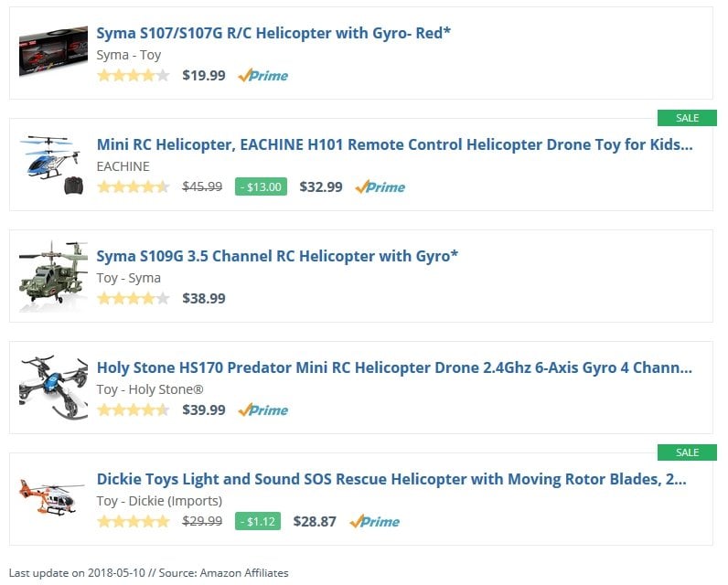Click the $32.99 sale price
The width and height of the screenshot is (728, 585).
pos(321,187)
